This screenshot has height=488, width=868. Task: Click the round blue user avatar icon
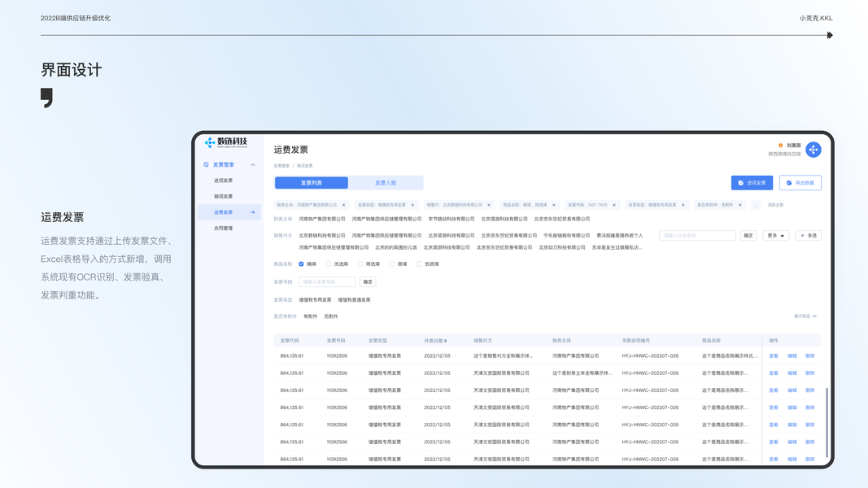pyautogui.click(x=813, y=150)
